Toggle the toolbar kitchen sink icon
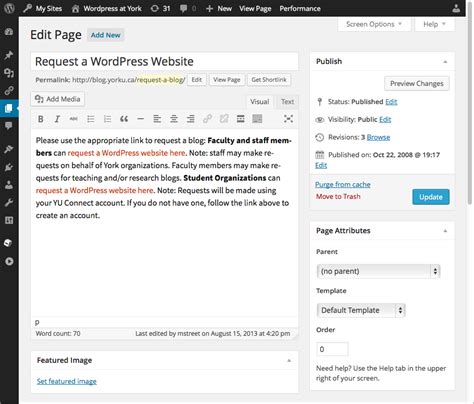Viewport: 474px width, 404px height. (257, 119)
